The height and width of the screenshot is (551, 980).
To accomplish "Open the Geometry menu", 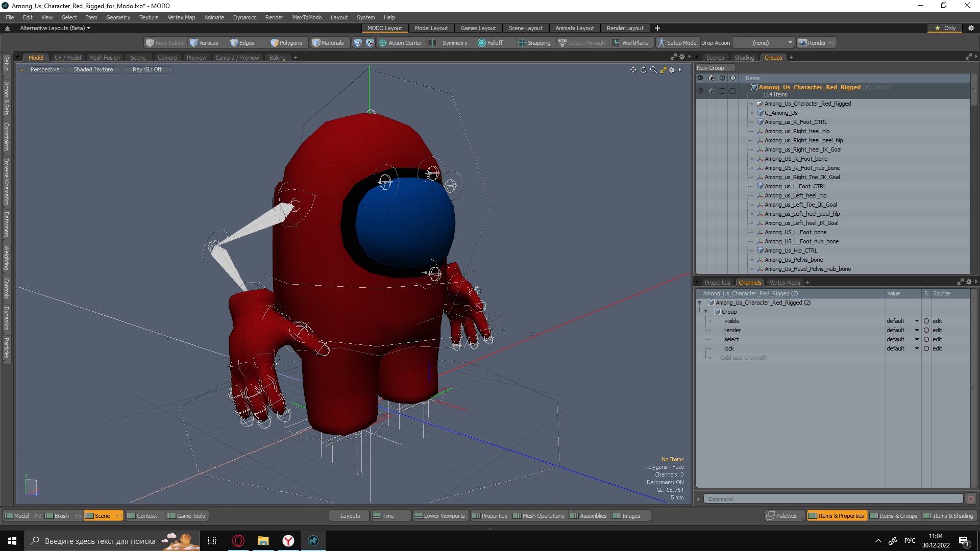I will point(118,17).
